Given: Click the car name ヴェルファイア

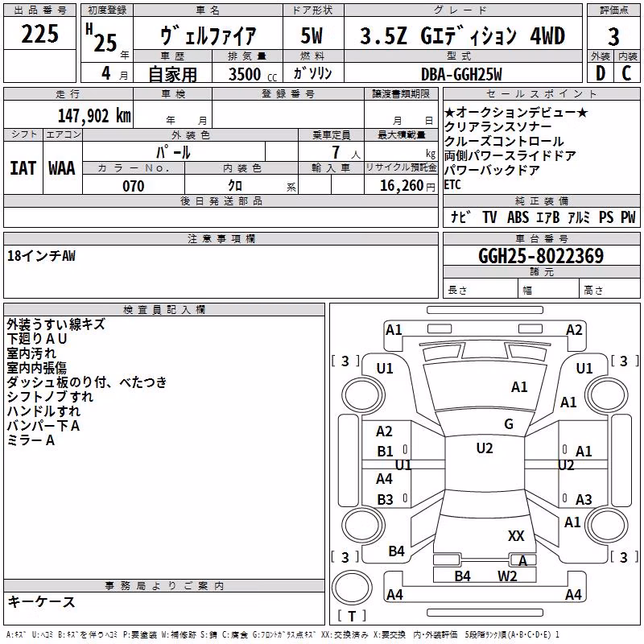Looking at the screenshot, I should (208, 35).
